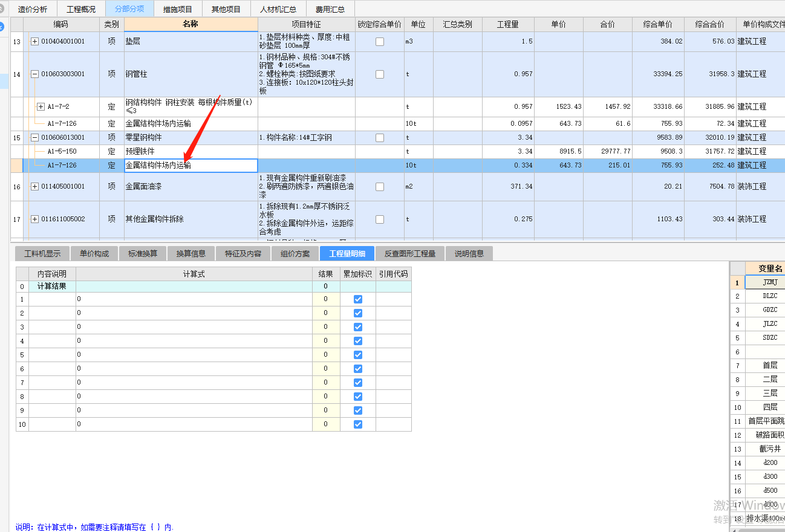Image resolution: width=785 pixels, height=532 pixels.
Task: Open the 工程概况 tab
Action: coord(81,9)
